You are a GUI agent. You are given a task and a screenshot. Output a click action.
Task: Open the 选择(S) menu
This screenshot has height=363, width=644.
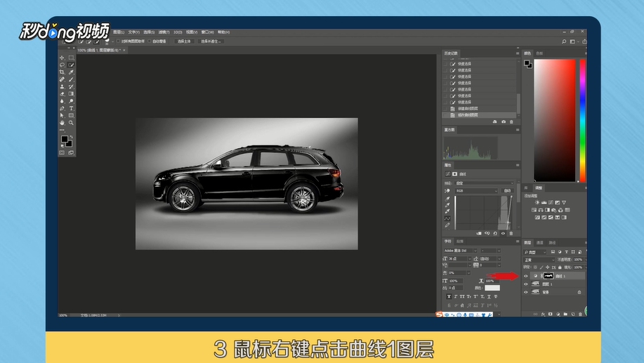149,32
